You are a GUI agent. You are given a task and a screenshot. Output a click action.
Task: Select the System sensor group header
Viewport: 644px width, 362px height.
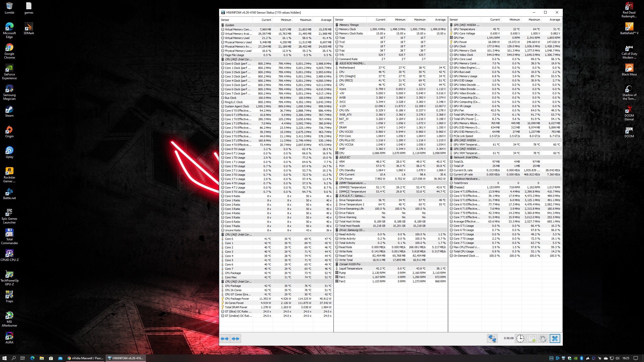point(276,25)
